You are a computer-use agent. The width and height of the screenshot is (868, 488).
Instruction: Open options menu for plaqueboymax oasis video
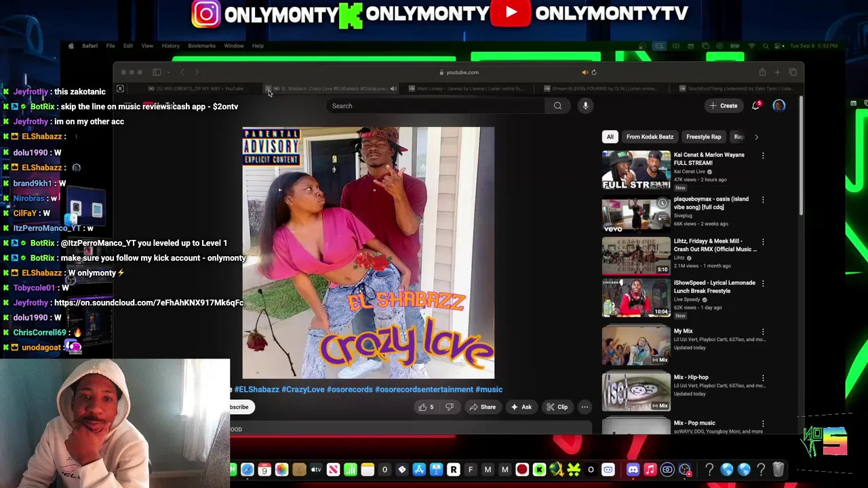(x=763, y=200)
